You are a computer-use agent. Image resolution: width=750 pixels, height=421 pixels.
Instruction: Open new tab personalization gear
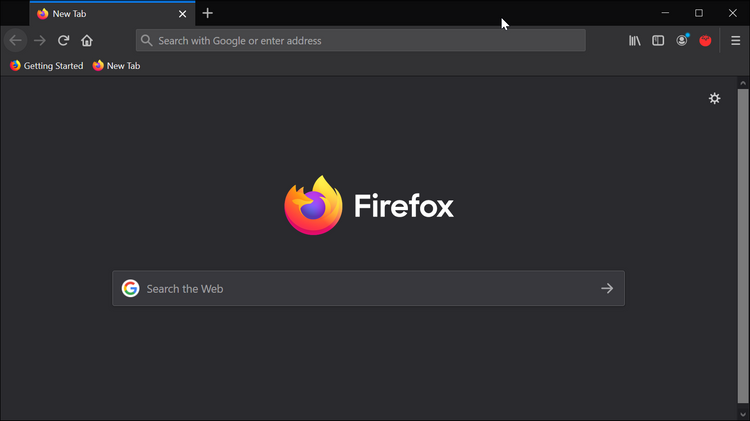(714, 99)
